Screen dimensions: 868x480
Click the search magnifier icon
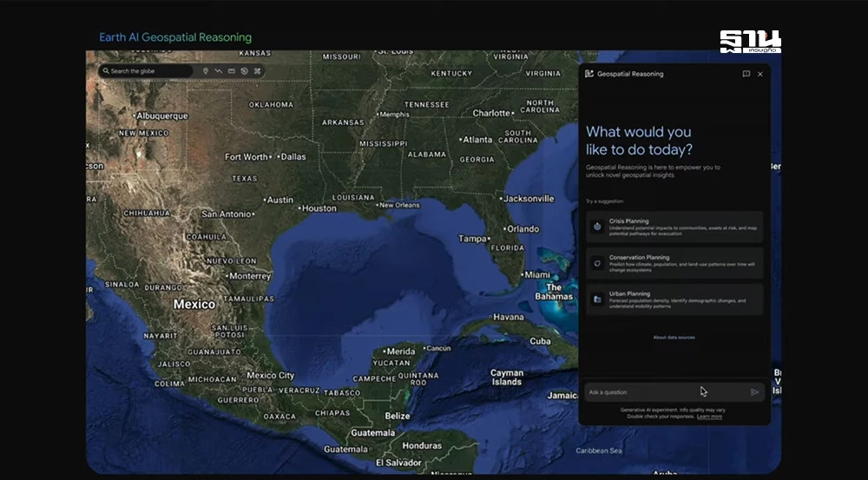pyautogui.click(x=106, y=71)
